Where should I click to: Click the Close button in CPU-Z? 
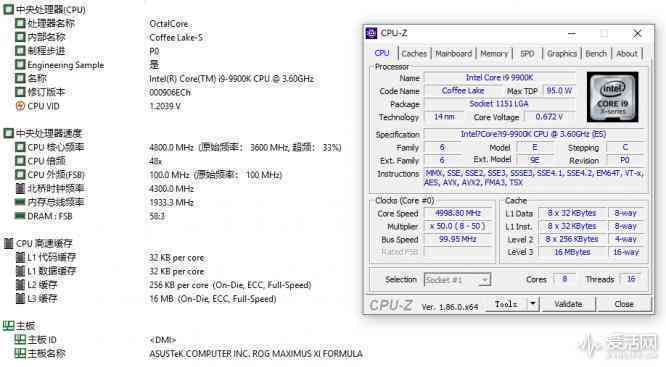pyautogui.click(x=624, y=304)
